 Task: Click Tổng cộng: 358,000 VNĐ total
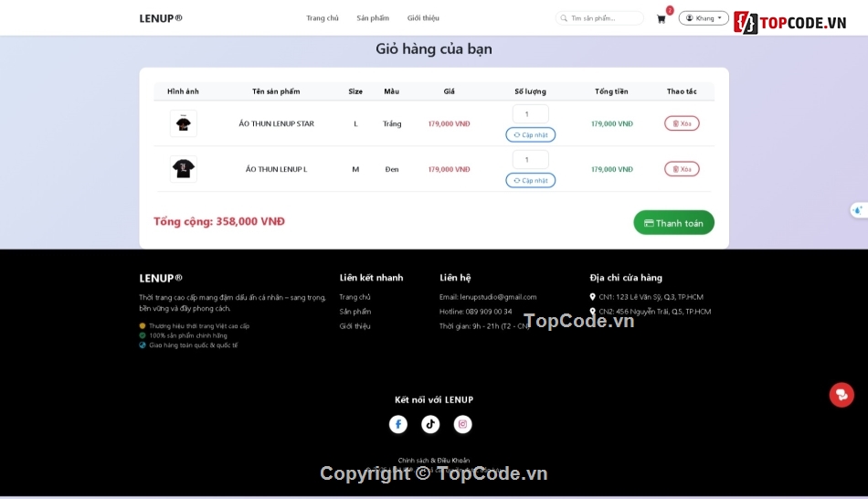tap(219, 221)
